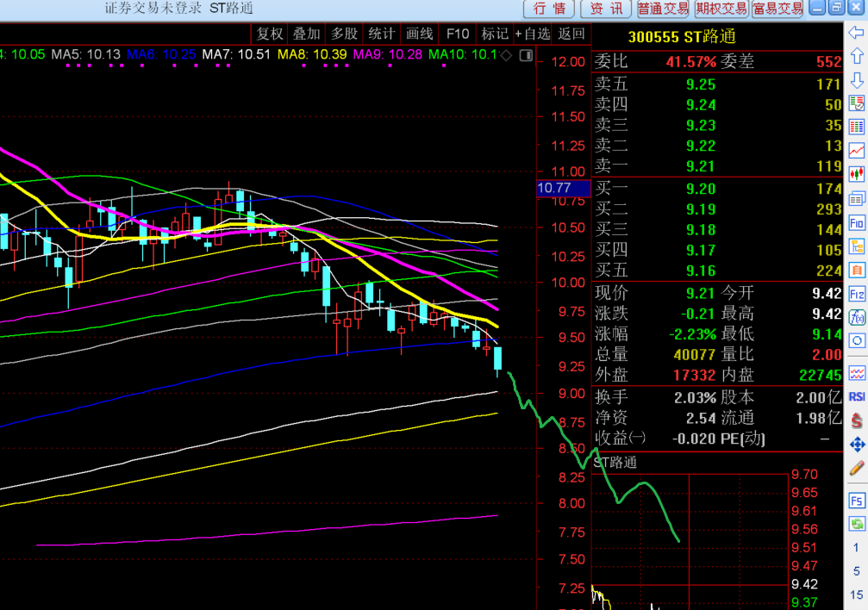This screenshot has width=868, height=610.
Task: Switch to the candlestick K-line chart icon
Action: [857, 174]
